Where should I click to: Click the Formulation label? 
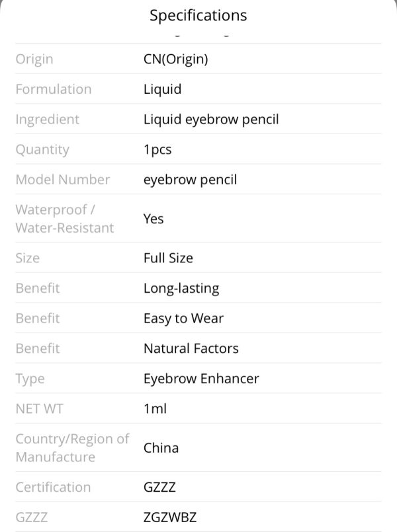tap(54, 89)
